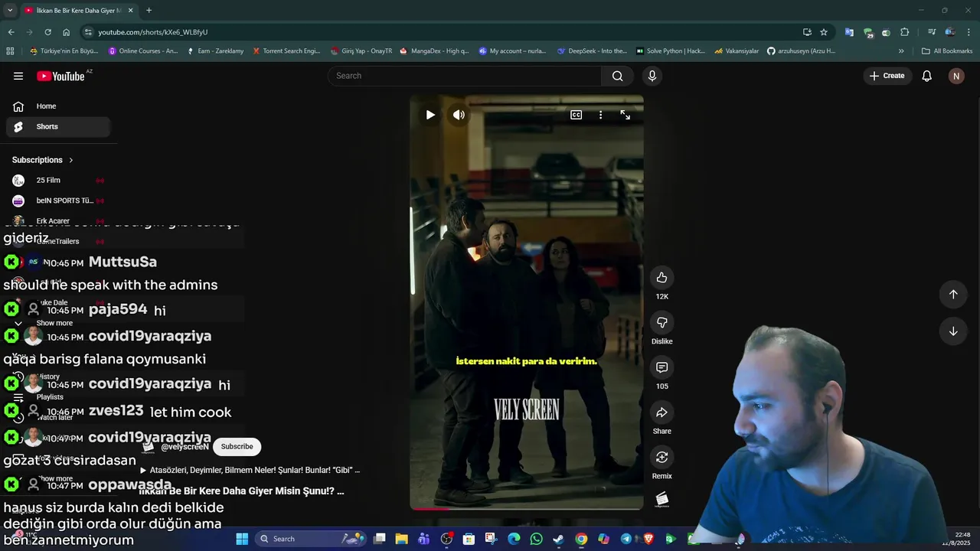Open the Windows Start menu
Screen dimensions: 980x551
coord(242,539)
